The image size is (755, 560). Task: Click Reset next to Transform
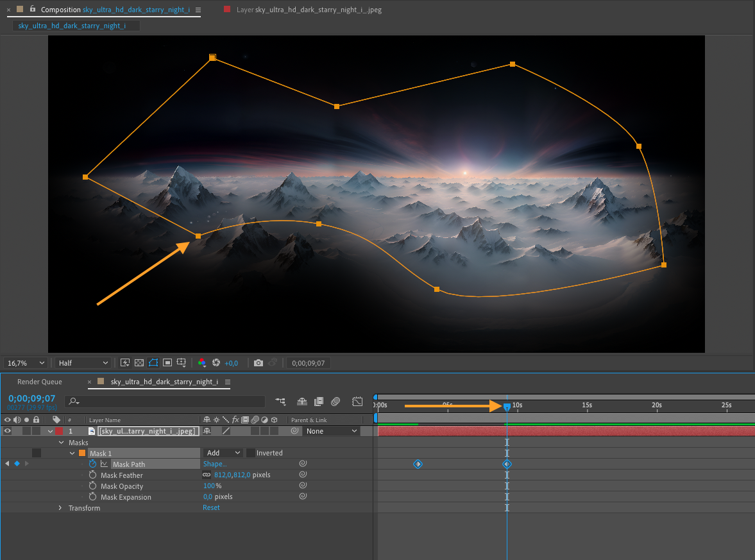tap(211, 508)
